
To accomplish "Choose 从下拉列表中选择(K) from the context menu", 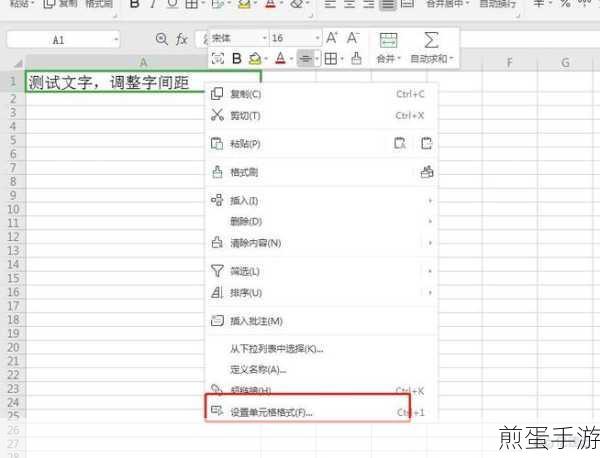I will [321, 349].
